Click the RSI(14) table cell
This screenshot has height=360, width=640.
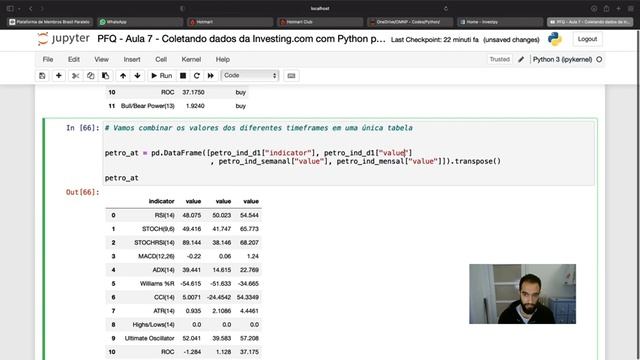pos(164,215)
